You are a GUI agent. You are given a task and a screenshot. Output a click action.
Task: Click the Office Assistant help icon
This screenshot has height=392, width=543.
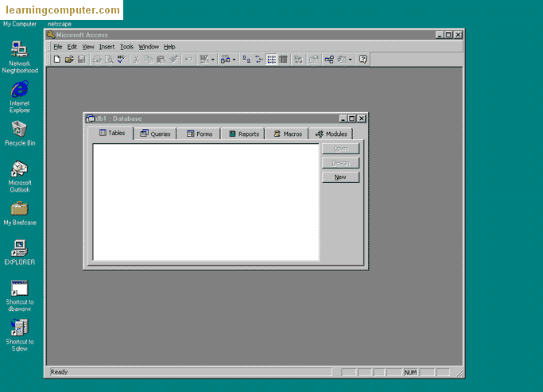click(x=363, y=60)
